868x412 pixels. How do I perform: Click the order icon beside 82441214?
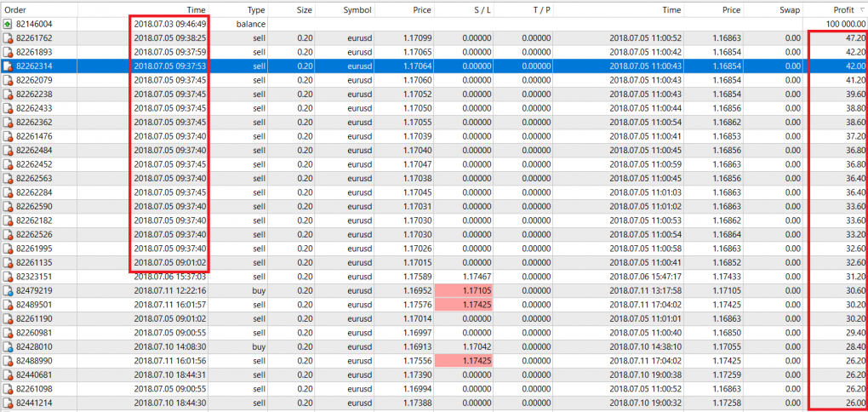point(7,403)
